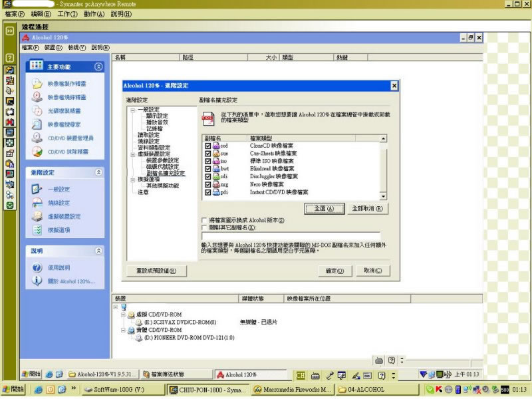Select 顯示設定 in settings tree
The image size is (532, 399).
pyautogui.click(x=157, y=116)
